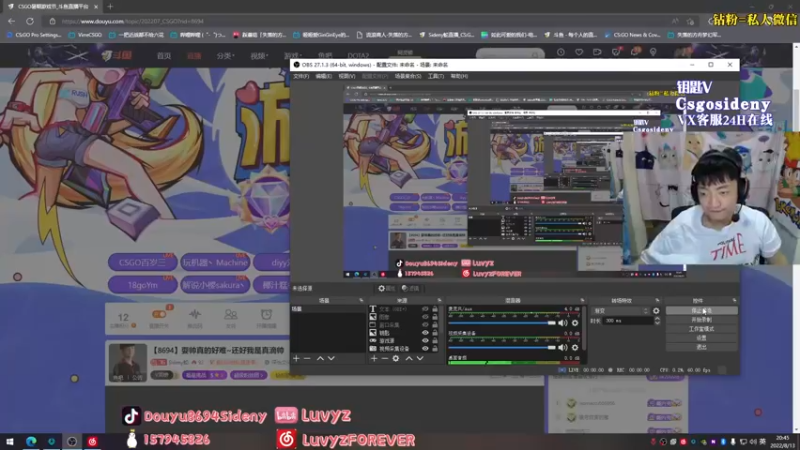Click 开始录制 start recording button
Screen dimensions: 800x450
click(702, 319)
